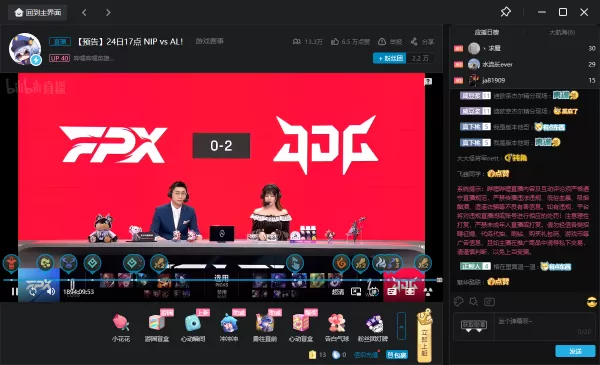Open the 包裹 backpack button
The height and width of the screenshot is (365, 600).
[x=397, y=355]
